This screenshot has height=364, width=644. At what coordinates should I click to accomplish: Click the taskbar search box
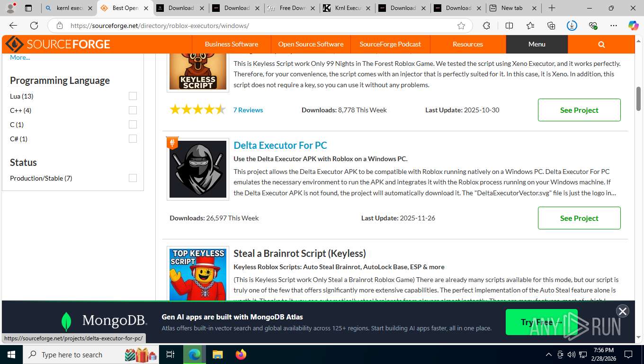[90, 355]
